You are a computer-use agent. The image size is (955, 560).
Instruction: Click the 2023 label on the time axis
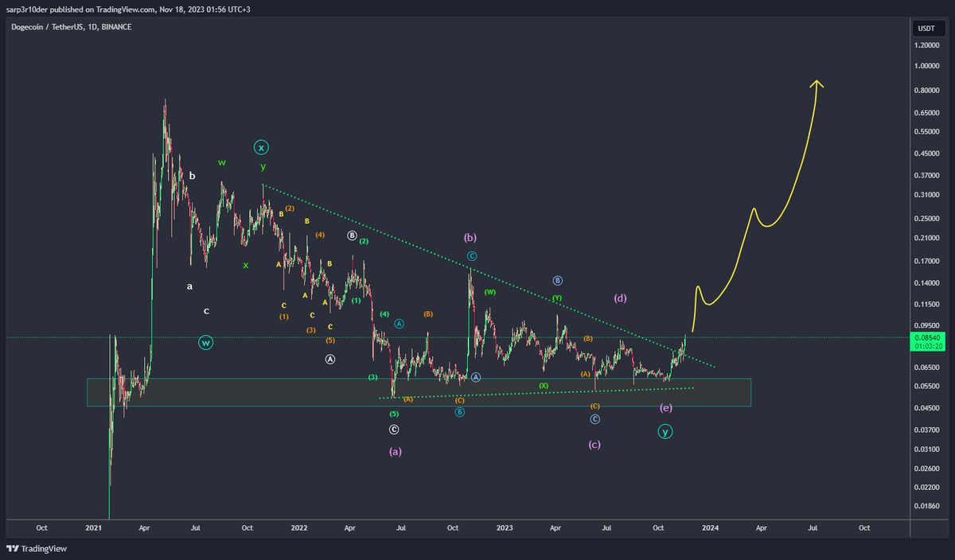pyautogui.click(x=504, y=527)
